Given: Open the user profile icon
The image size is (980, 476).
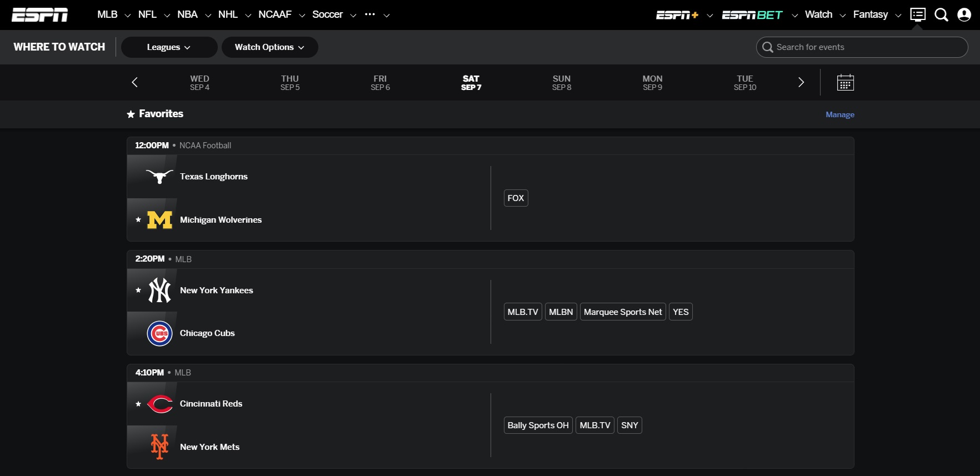Looking at the screenshot, I should tap(964, 14).
